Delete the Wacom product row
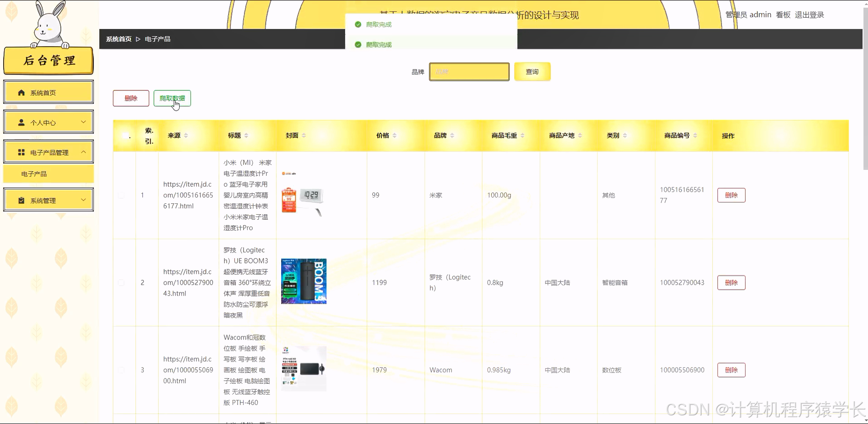Viewport: 868px width, 424px height. [731, 370]
